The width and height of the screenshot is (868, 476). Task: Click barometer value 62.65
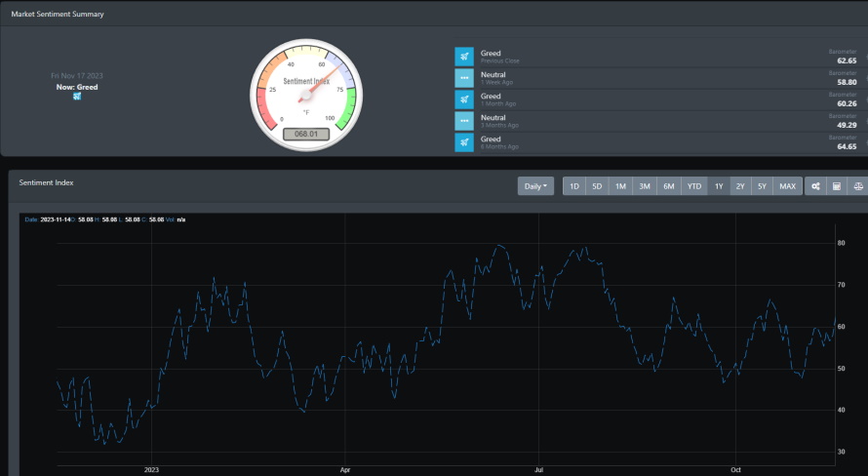click(847, 60)
